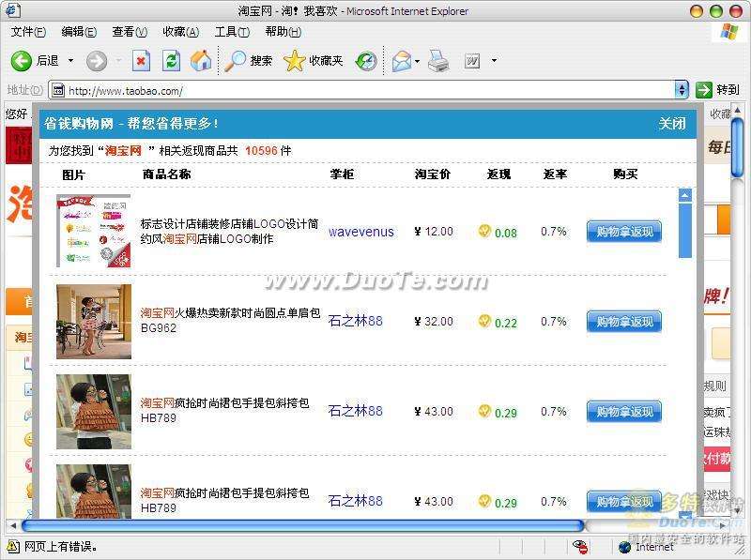This screenshot has width=751, height=560.
Task: Open seller link wavevenus
Action: pos(361,232)
